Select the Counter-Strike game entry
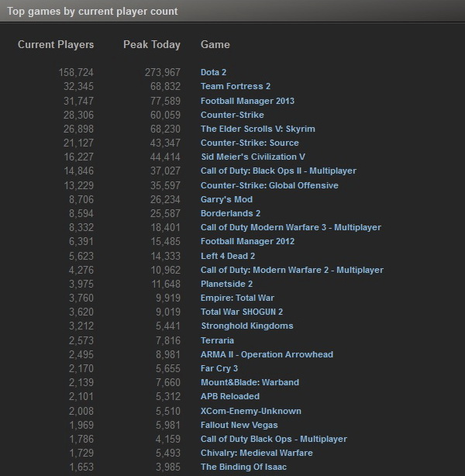The height and width of the screenshot is (476, 465). click(x=232, y=115)
